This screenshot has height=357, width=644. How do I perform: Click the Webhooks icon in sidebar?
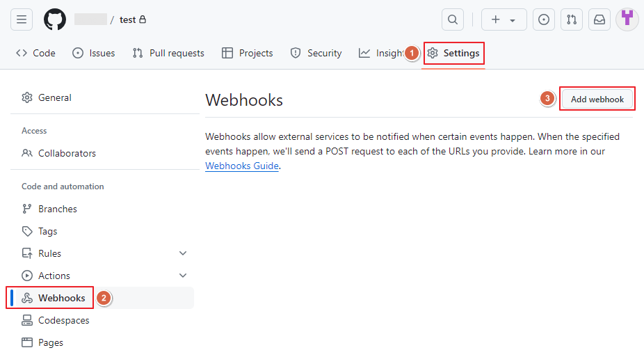pyautogui.click(x=27, y=298)
